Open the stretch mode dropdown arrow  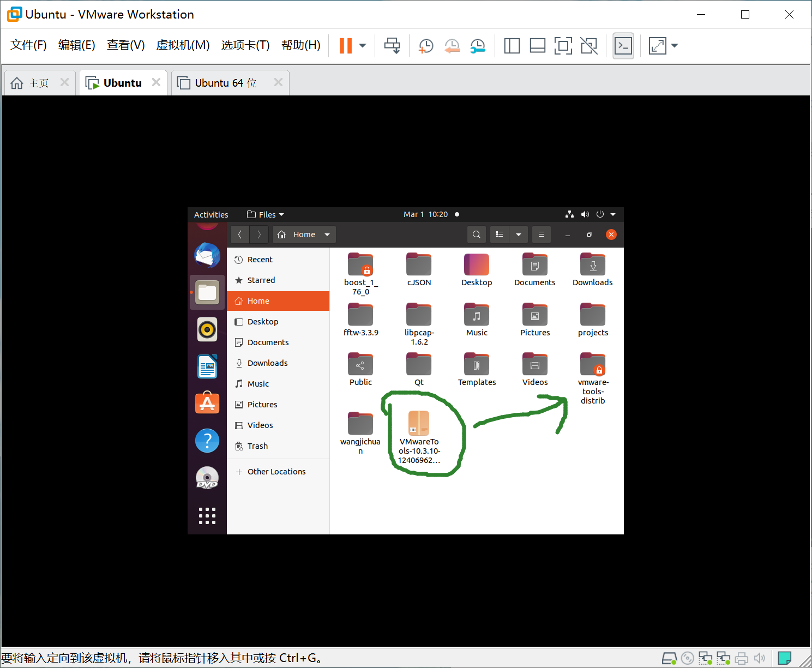point(675,46)
